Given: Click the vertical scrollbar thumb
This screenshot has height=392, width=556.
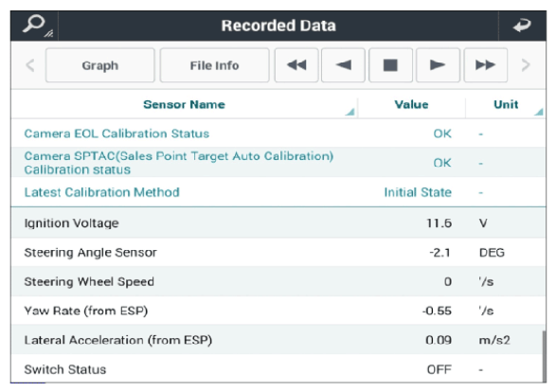Looking at the screenshot, I should (x=544, y=356).
